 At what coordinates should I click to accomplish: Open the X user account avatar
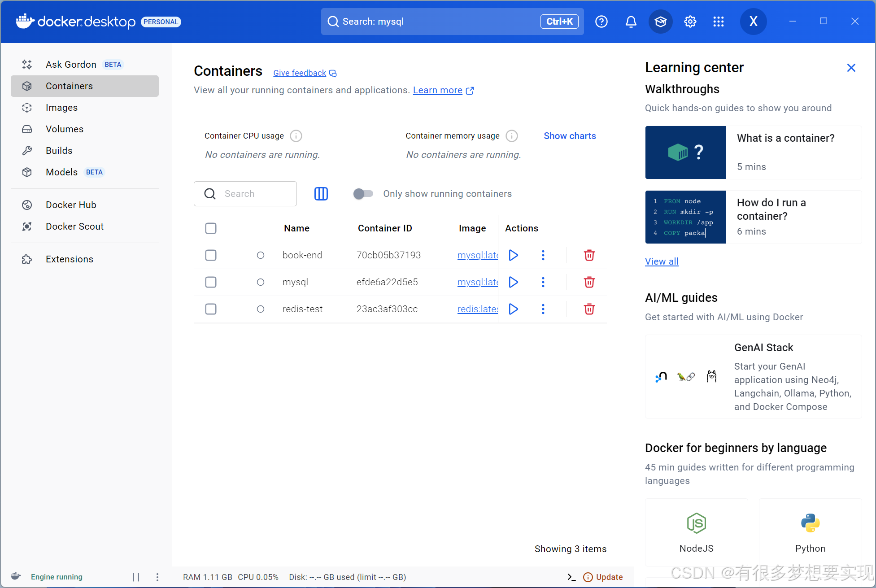coord(753,22)
